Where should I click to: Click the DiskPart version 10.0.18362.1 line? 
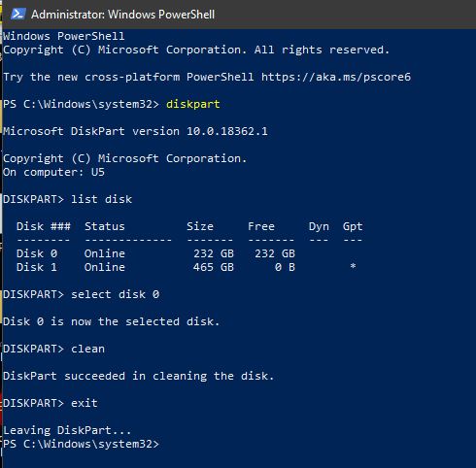click(x=136, y=131)
